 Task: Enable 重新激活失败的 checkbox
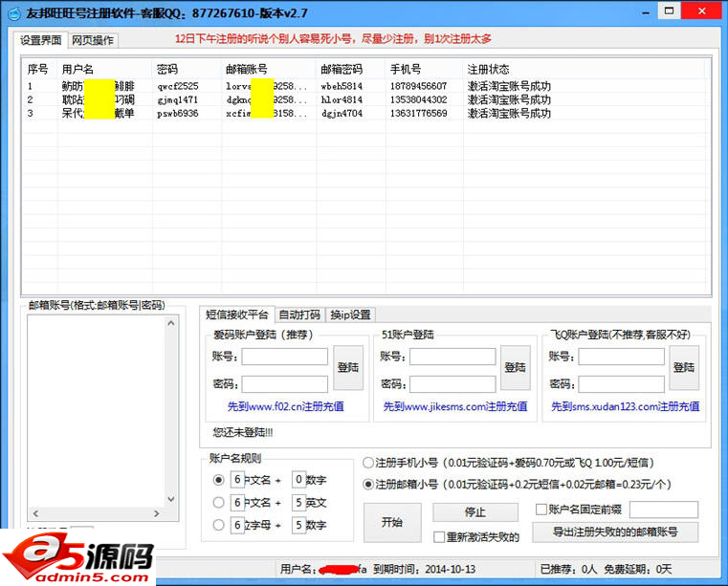click(x=439, y=537)
